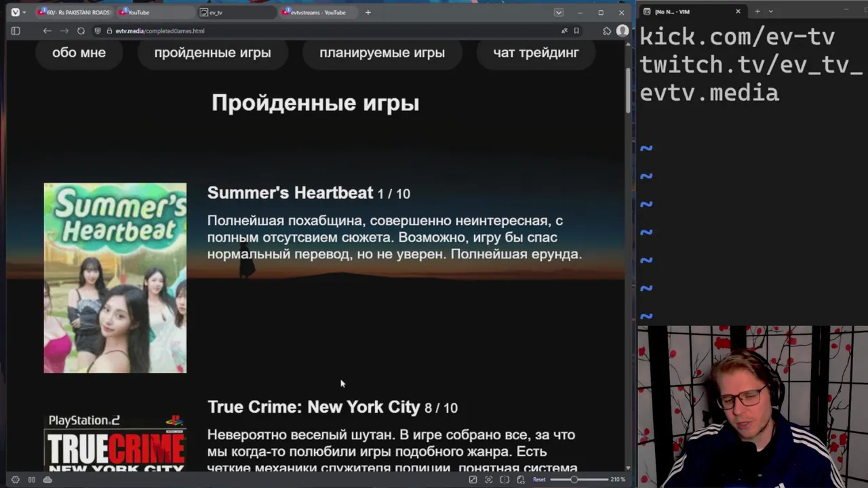Open the user profile avatar icon
This screenshot has height=488, width=868.
pyautogui.click(x=622, y=30)
